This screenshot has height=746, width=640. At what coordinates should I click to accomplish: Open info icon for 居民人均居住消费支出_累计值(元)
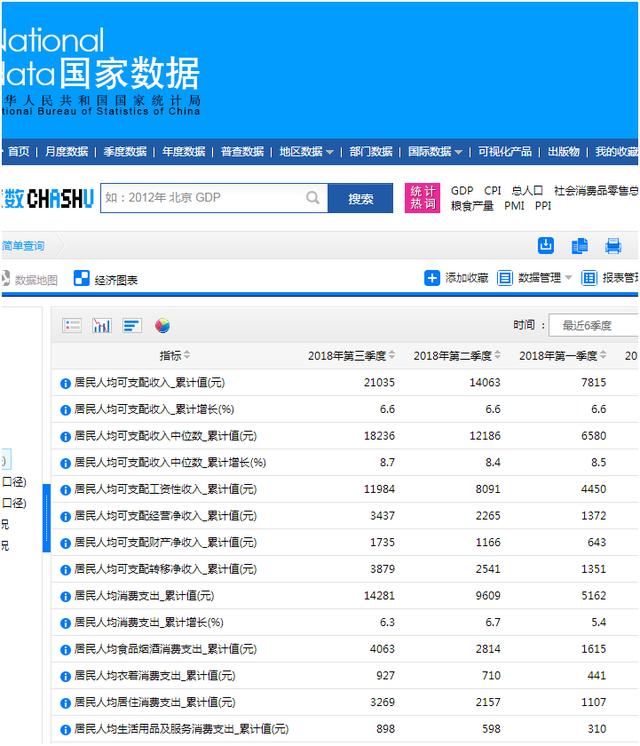click(65, 703)
